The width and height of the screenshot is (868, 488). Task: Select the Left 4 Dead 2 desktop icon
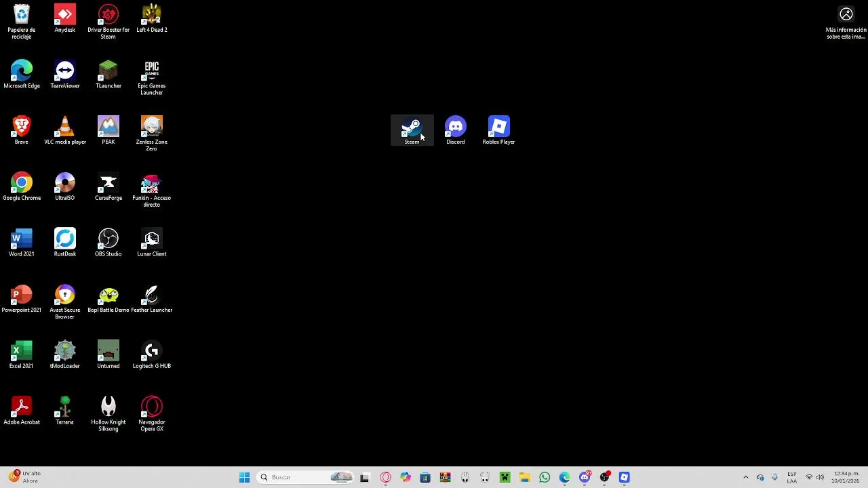coord(152,18)
